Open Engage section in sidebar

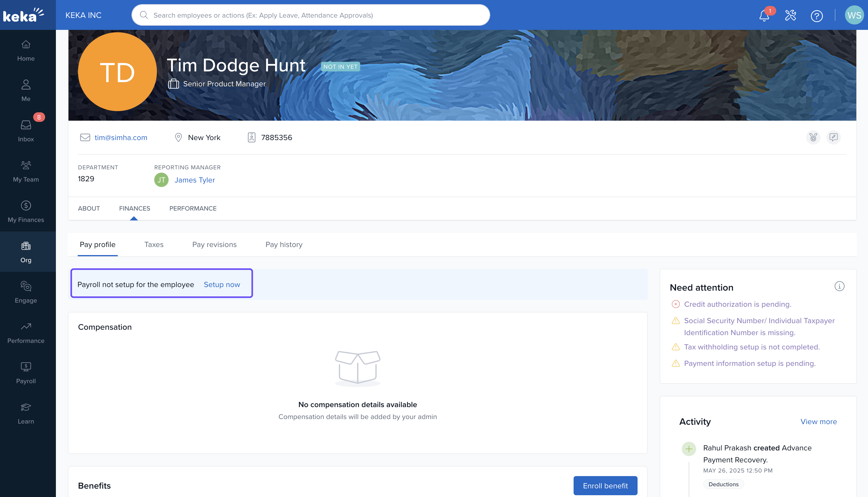pos(26,292)
